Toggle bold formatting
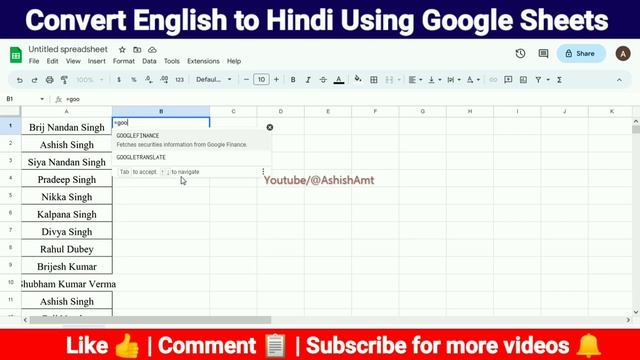 (x=293, y=80)
